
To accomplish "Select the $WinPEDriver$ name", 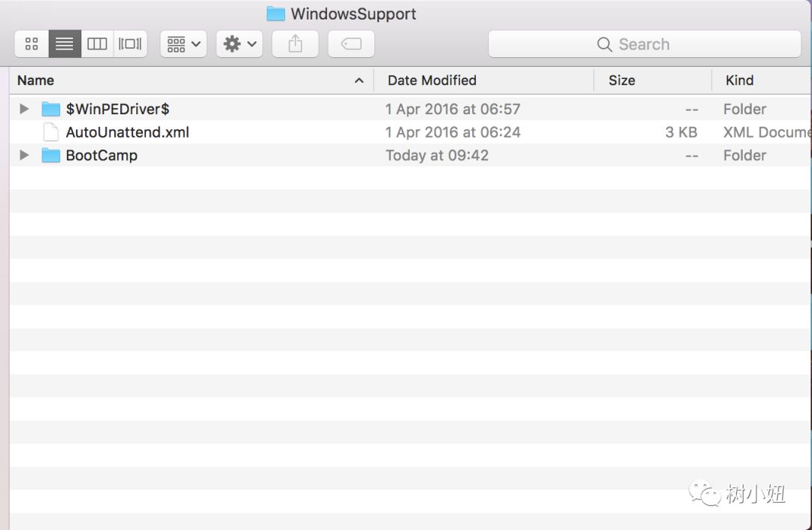I will pyautogui.click(x=117, y=109).
